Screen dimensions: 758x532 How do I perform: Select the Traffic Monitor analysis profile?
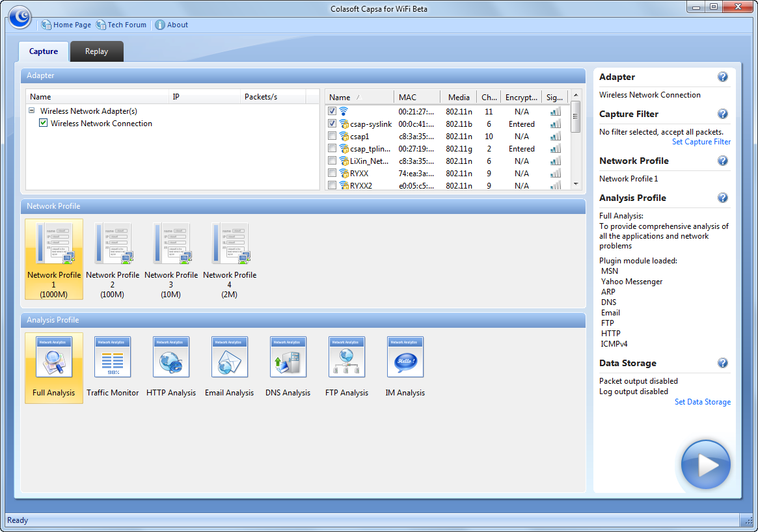(112, 367)
